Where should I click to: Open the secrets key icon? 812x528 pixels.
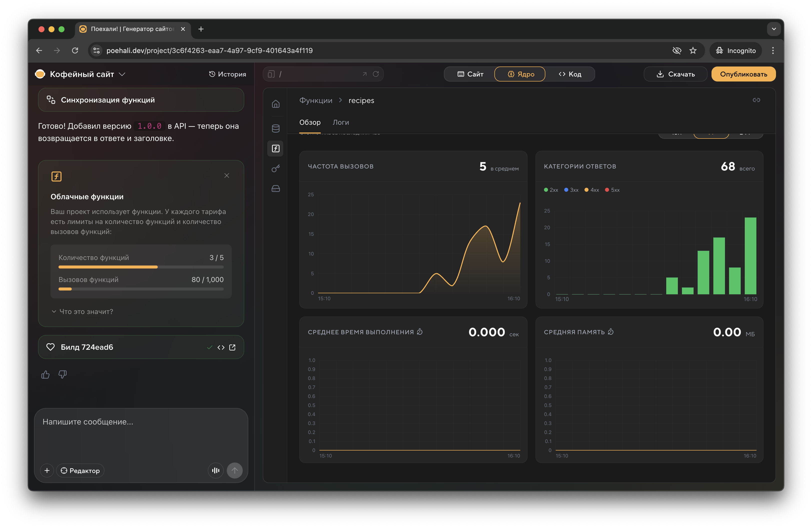point(276,168)
